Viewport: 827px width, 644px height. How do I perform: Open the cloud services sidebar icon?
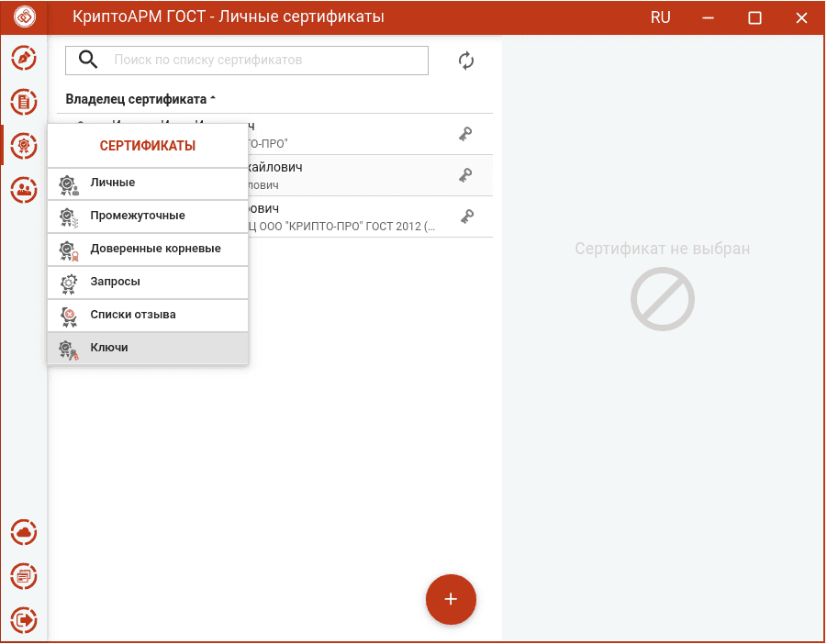pos(24,532)
